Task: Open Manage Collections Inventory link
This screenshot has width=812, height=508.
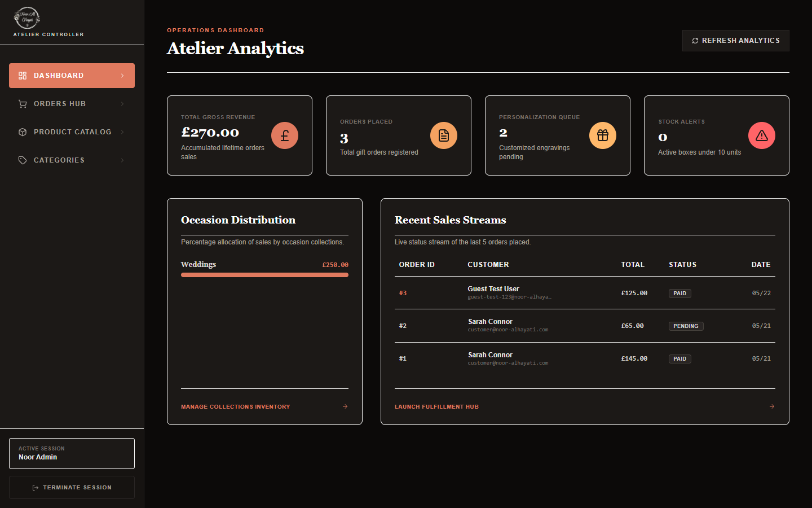Action: [264, 406]
